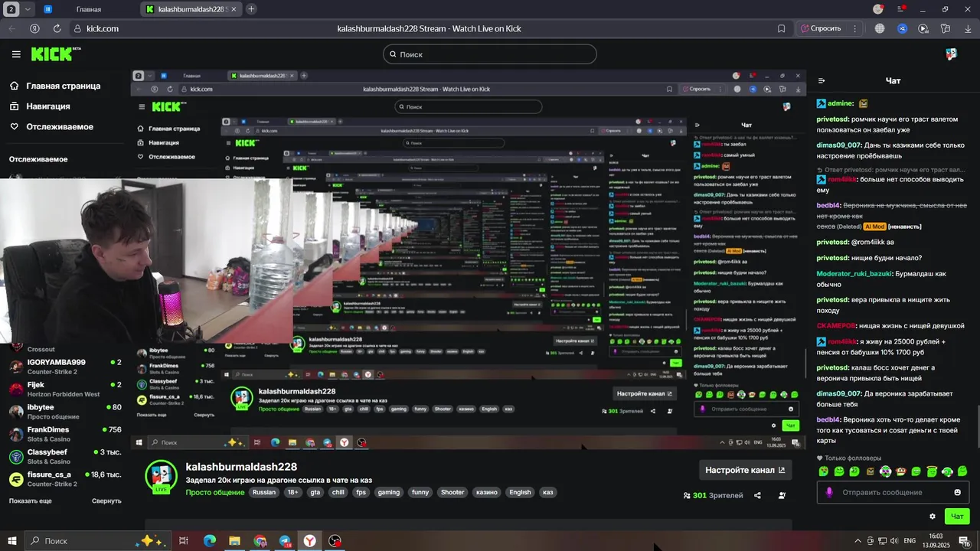Click the 301 Зрителей viewer count

click(713, 495)
